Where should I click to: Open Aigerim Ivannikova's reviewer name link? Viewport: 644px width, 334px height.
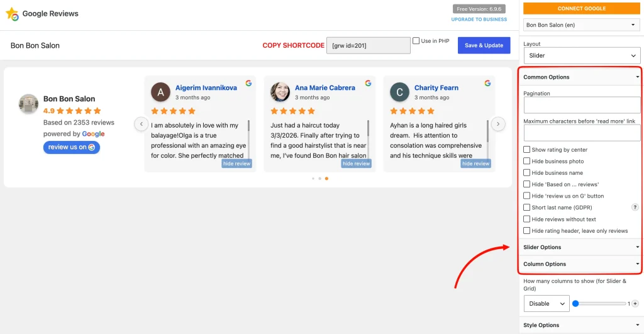click(206, 87)
